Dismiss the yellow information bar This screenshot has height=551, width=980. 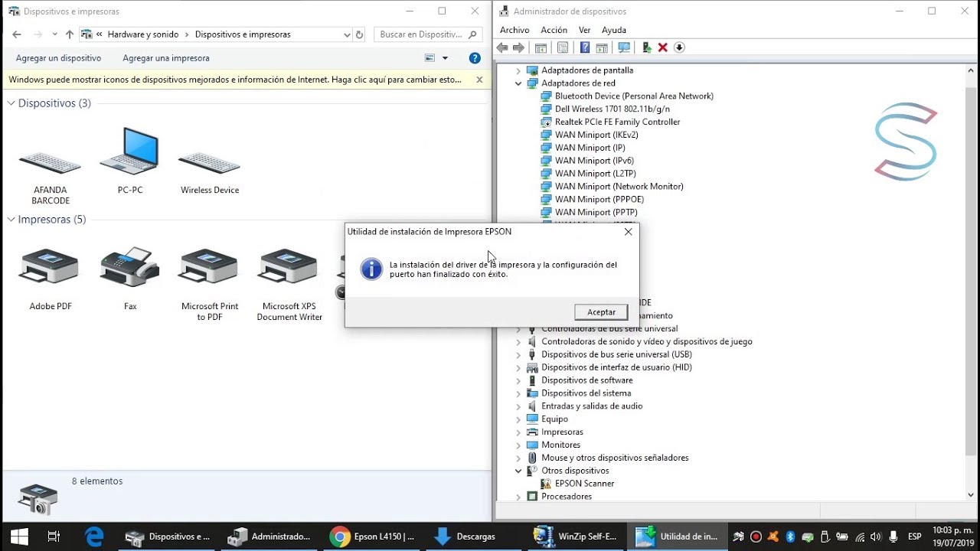click(x=479, y=80)
